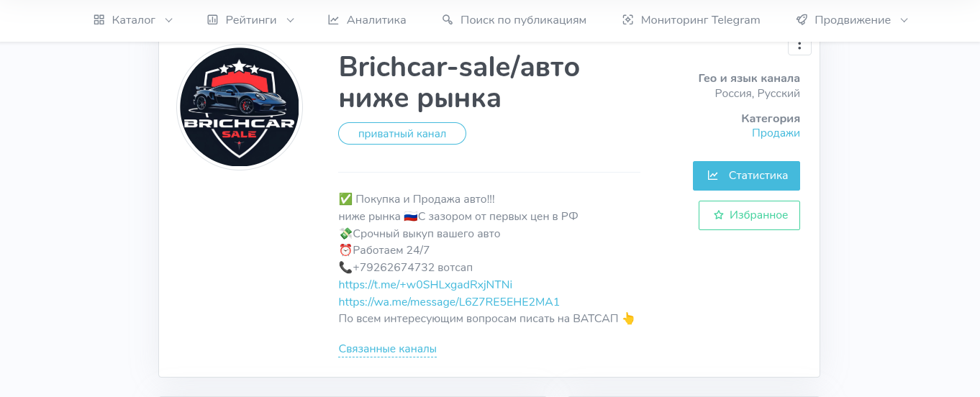Expand the Продвижение dropdown chevron
980x397 pixels.
click(x=904, y=20)
